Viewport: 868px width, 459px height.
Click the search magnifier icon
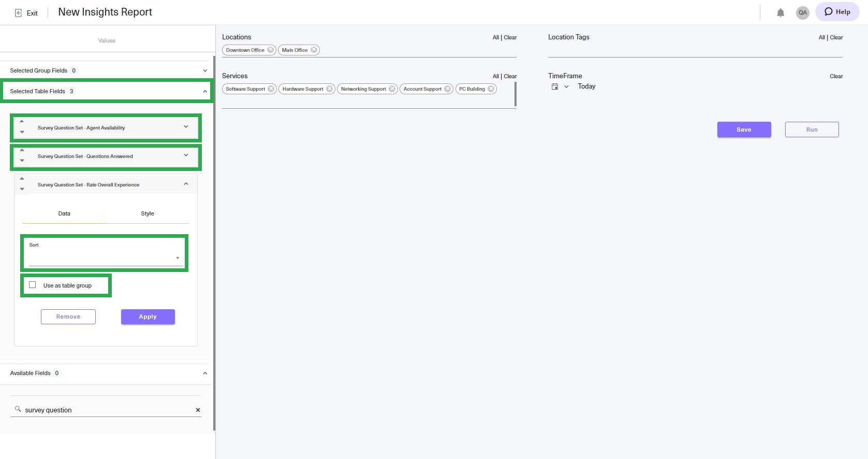click(18, 409)
